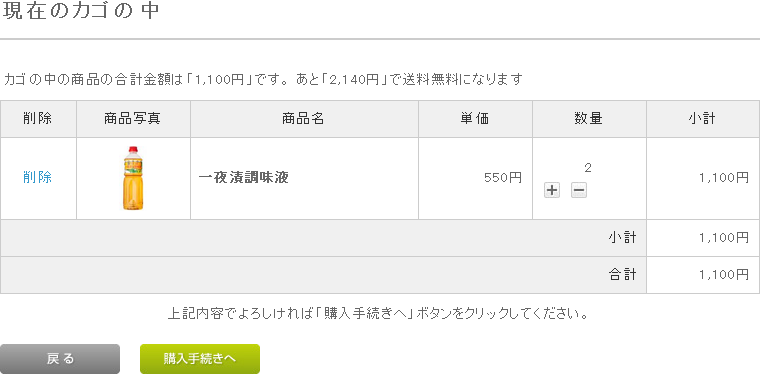
Task: Increase quantity with the plus icon
Action: click(552, 190)
